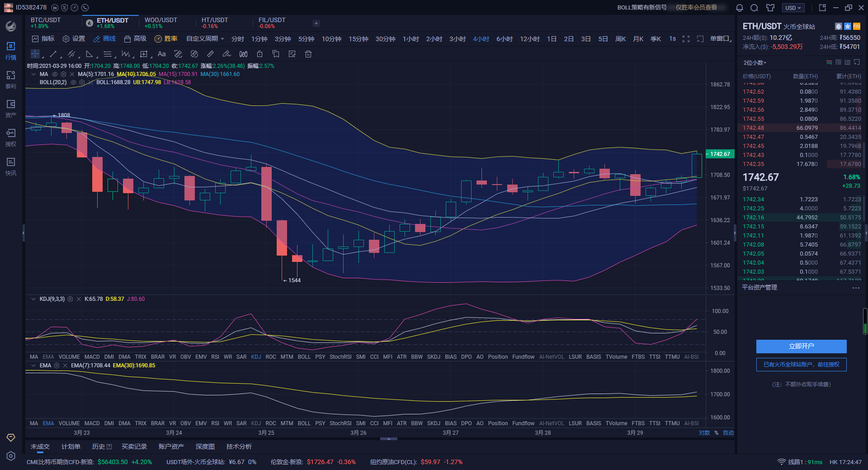
Task: Open the 资产 assets sidebar item
Action: pyautogui.click(x=11, y=109)
